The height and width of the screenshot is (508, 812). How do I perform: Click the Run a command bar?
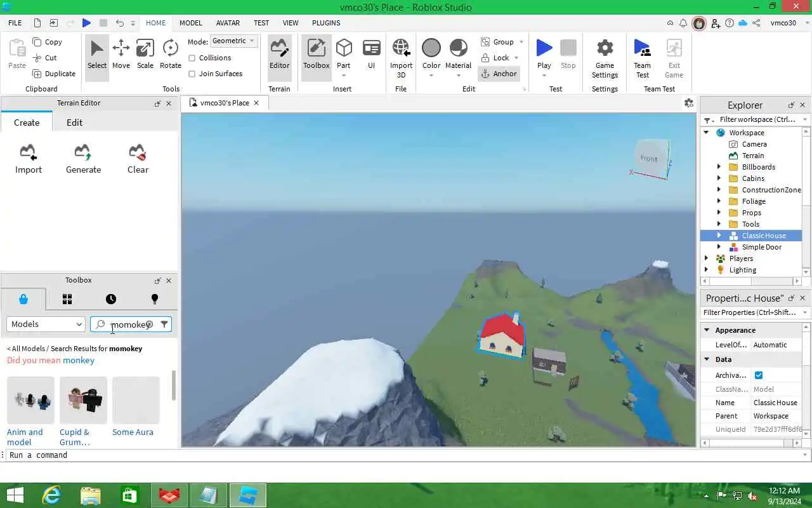tap(406, 455)
